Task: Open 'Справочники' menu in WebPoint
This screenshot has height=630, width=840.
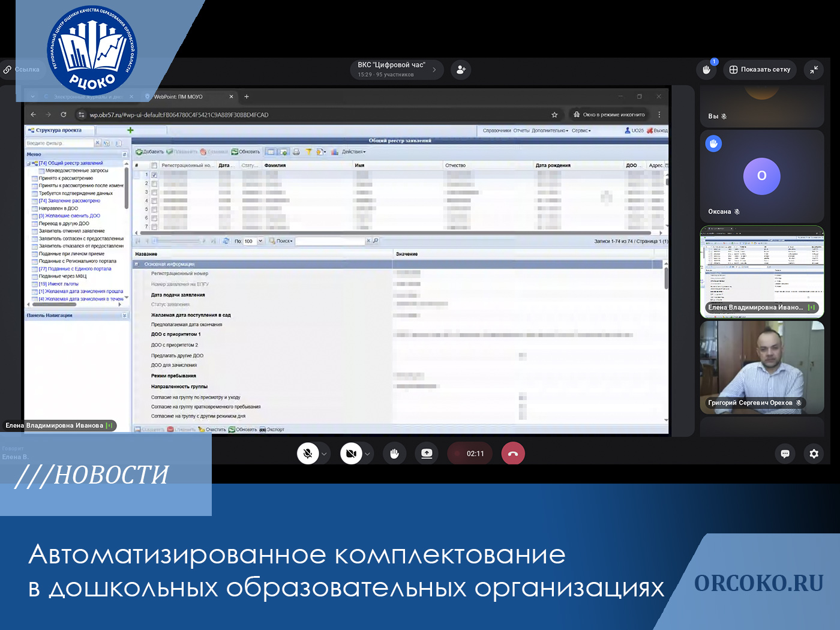Action: [496, 130]
